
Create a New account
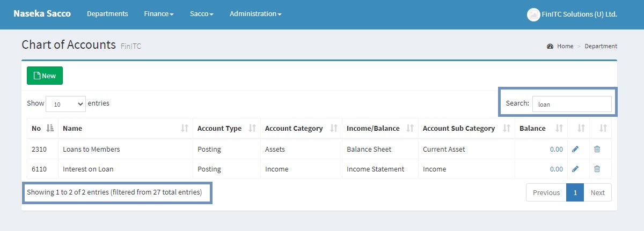(45, 76)
